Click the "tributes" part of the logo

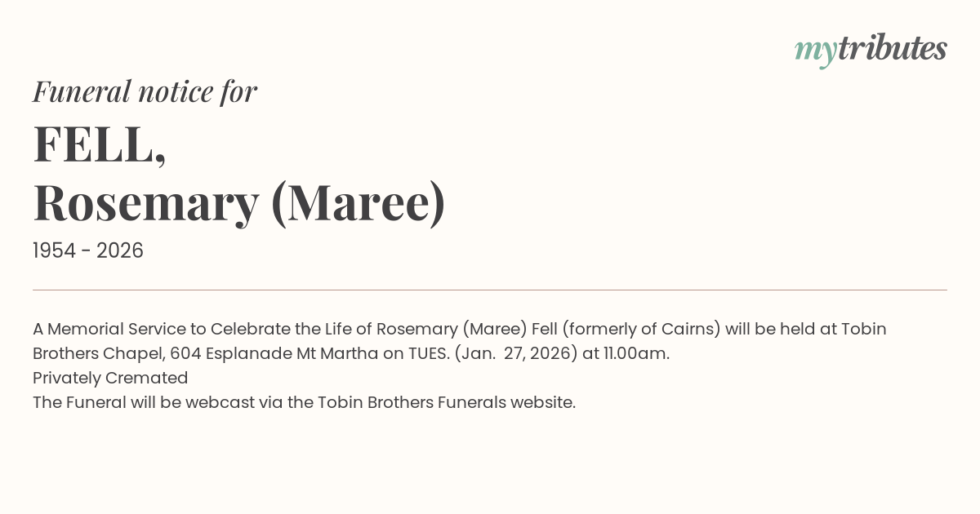(892, 48)
